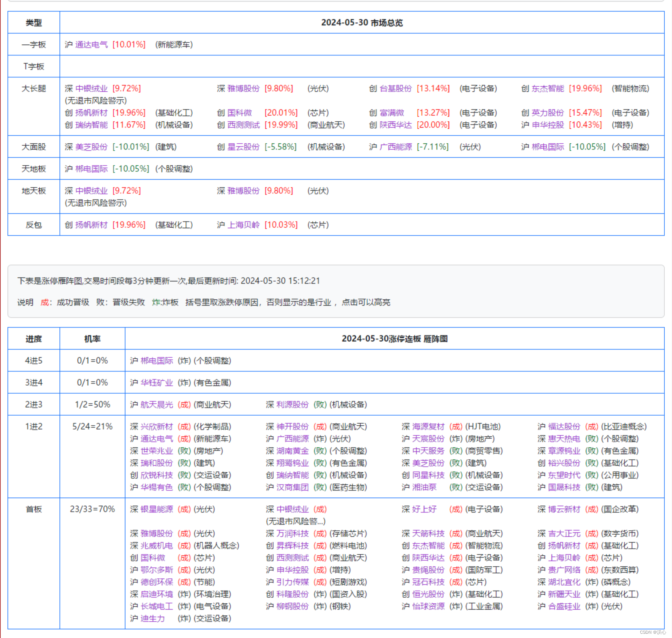The height and width of the screenshot is (638, 672).
Task: Open the 天箭科技 stock link
Action: click(x=428, y=534)
